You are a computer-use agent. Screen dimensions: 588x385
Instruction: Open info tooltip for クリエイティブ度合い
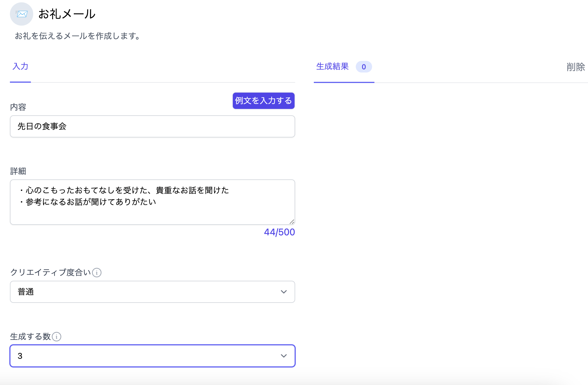point(97,273)
